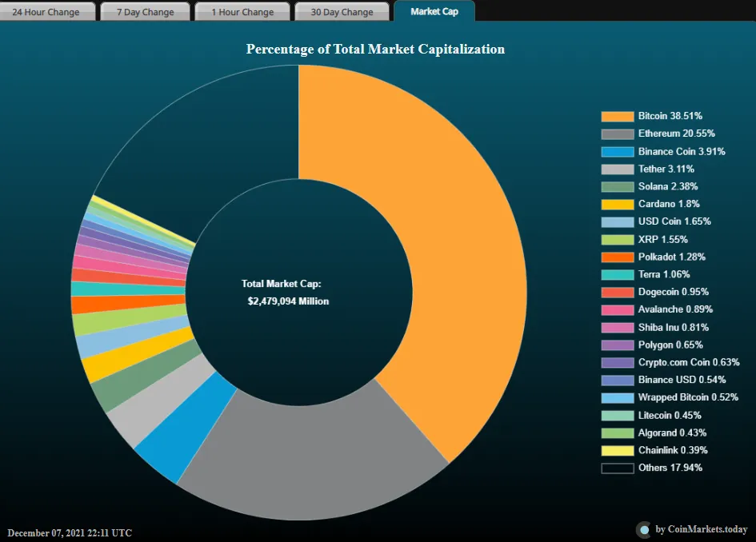Click the Ethereum 20.55% legend label
This screenshot has height=542, width=756.
677,134
